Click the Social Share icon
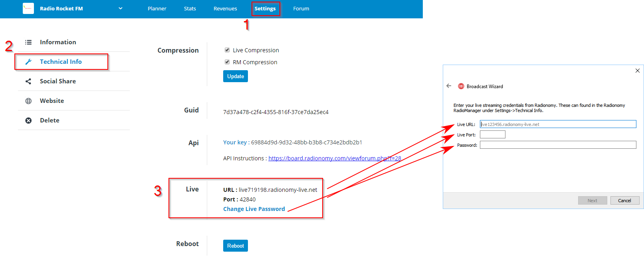Viewport: 644px width, 270px height. point(28,81)
